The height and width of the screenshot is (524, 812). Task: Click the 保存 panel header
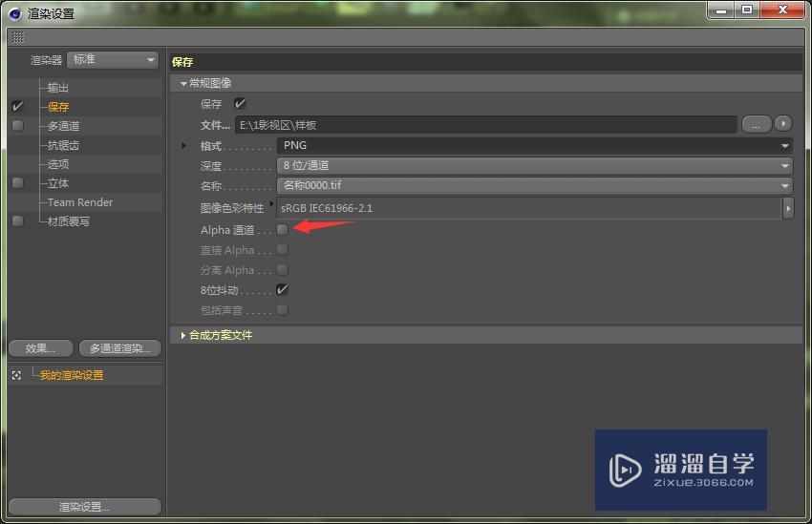pyautogui.click(x=485, y=62)
